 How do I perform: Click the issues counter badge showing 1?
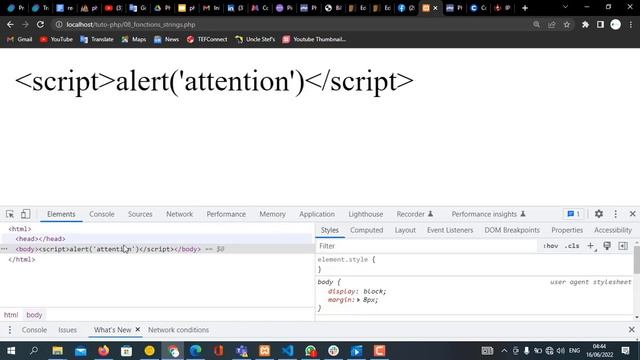[x=573, y=214]
